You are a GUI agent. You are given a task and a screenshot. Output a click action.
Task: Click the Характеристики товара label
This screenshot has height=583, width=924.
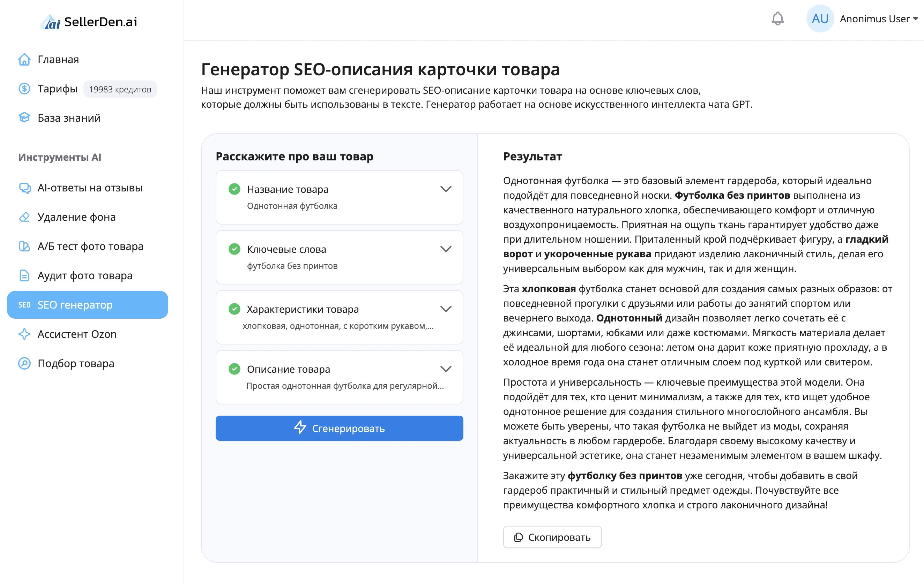tap(303, 309)
